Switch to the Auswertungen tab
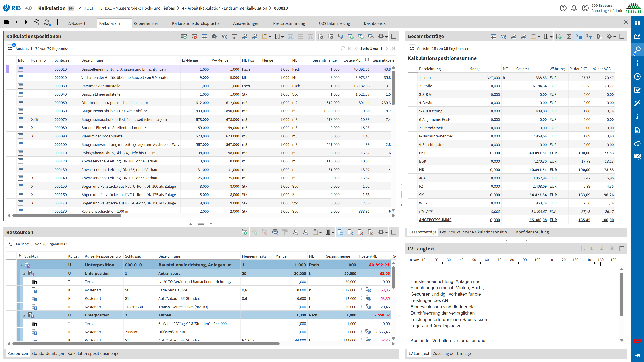This screenshot has height=362, width=644. [x=246, y=23]
